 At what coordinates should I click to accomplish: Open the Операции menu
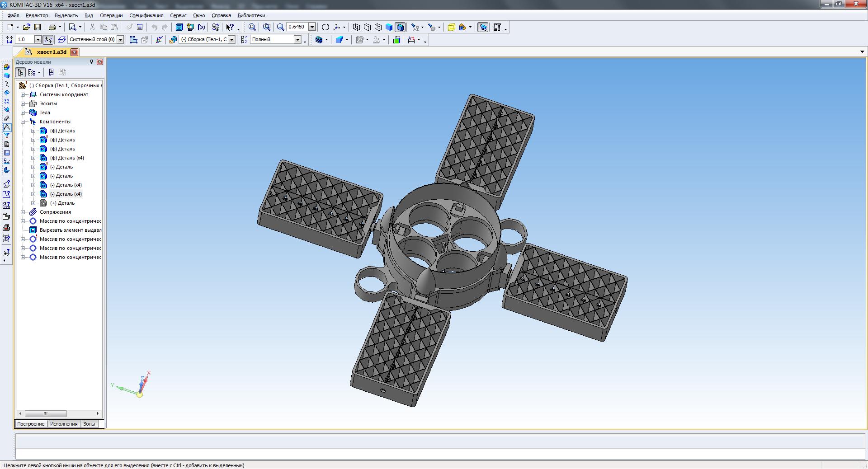click(x=111, y=15)
